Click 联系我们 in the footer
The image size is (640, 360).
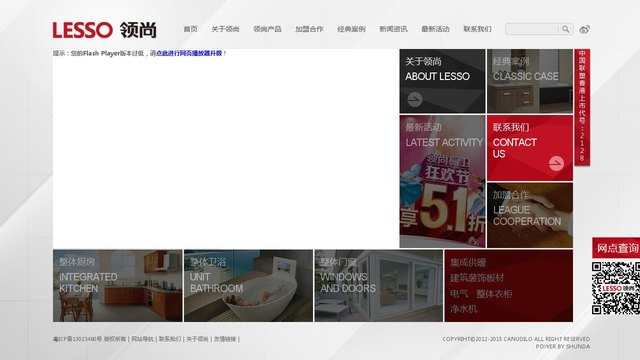[170, 339]
